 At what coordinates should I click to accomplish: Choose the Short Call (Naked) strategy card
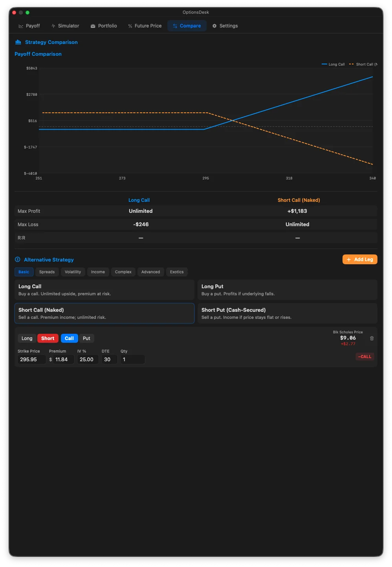pos(104,313)
